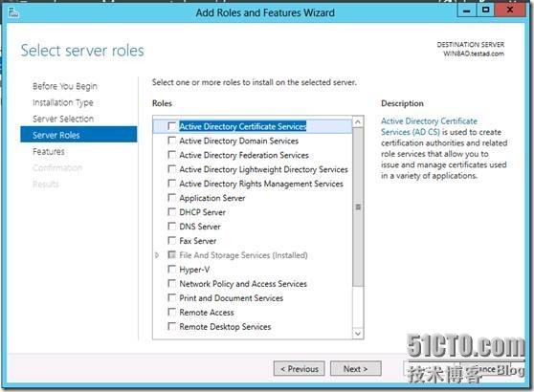Open the Features step
This screenshot has height=392, width=534.
click(x=49, y=151)
